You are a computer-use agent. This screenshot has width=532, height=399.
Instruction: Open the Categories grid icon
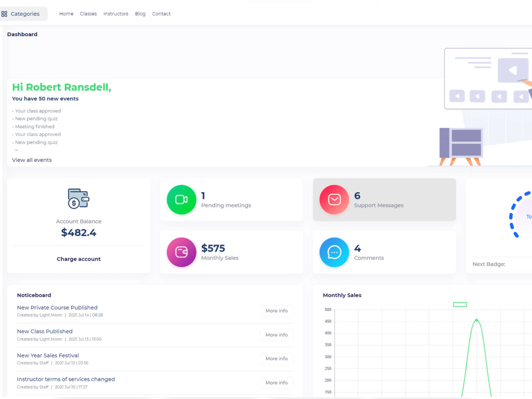[x=4, y=14]
